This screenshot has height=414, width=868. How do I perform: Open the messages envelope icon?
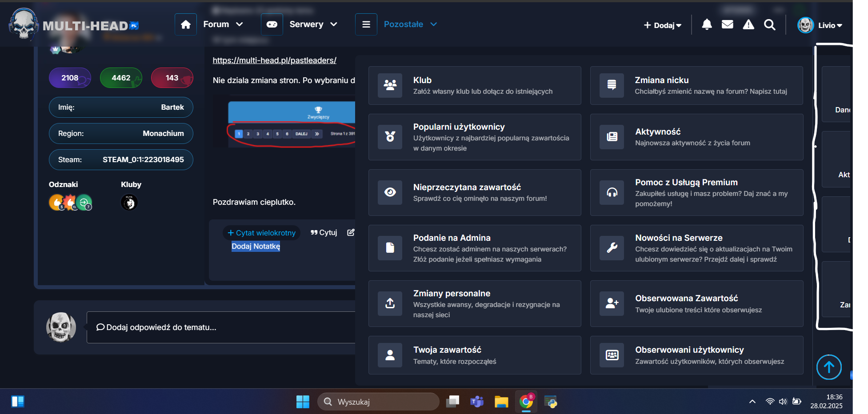click(x=728, y=24)
